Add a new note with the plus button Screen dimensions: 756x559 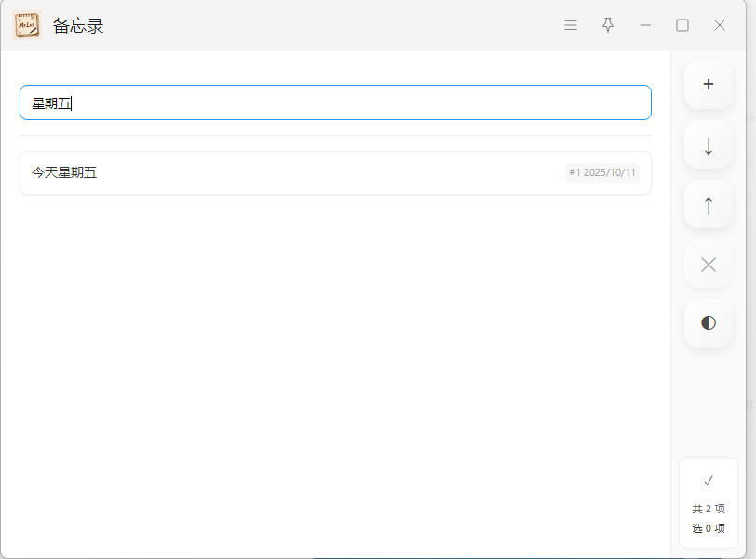(x=708, y=85)
